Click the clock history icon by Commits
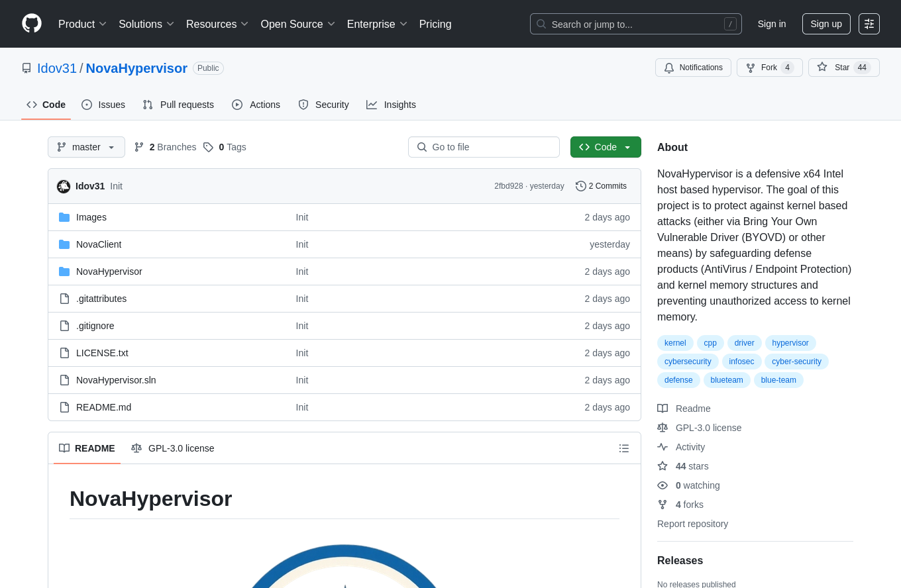Image resolution: width=901 pixels, height=588 pixels. click(581, 186)
